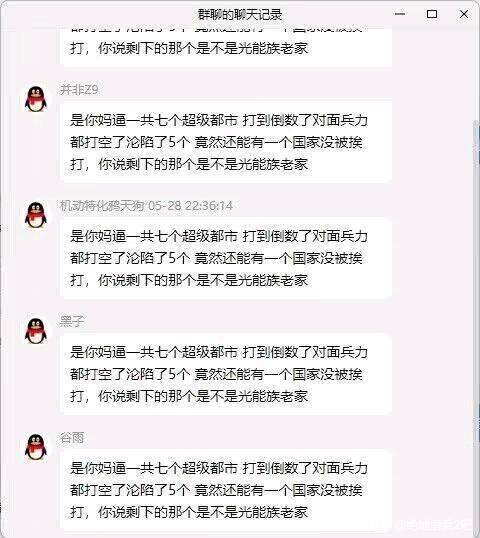Click the penguin avatar of 并非Z9
This screenshot has width=480, height=538.
36,99
